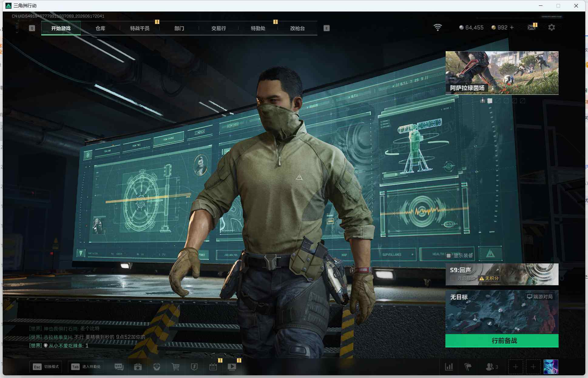Viewport: 588px width, 378px height.
Task: Enable the 开启排位 ranked checkbox
Action: [453, 278]
